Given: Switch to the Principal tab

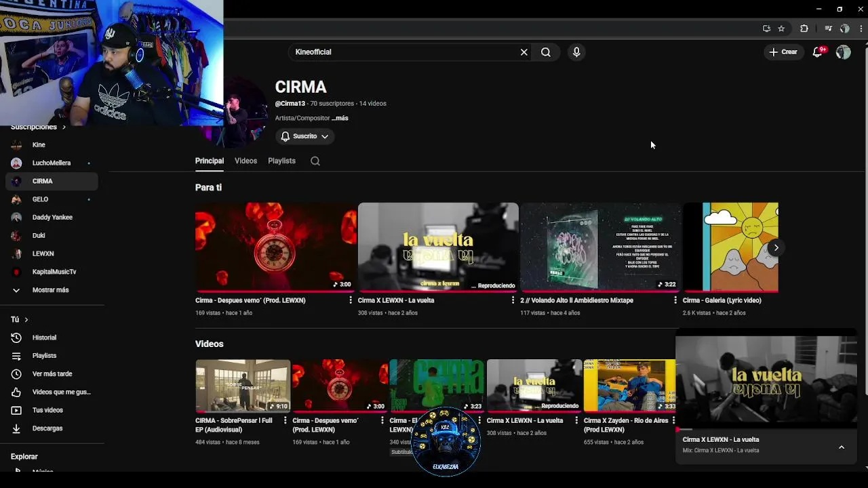Looking at the screenshot, I should [210, 161].
